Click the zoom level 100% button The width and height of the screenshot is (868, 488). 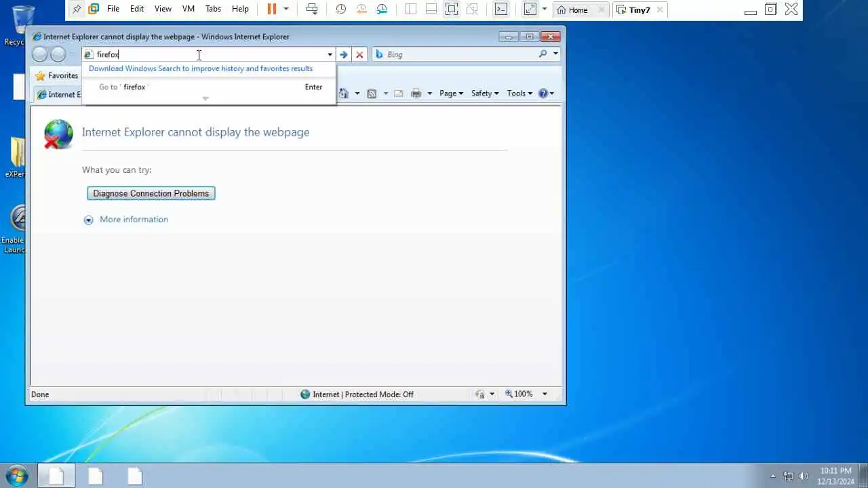(519, 394)
